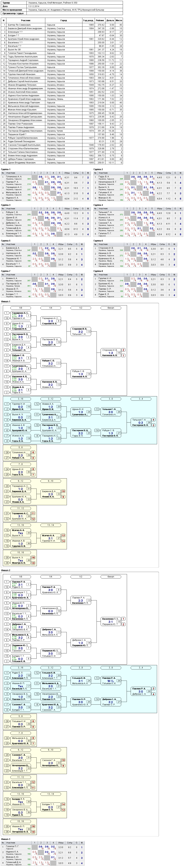The width and height of the screenshot is (185, 868).
Task: Click the Финал-1 bracket heading
Action: pos(6,301)
